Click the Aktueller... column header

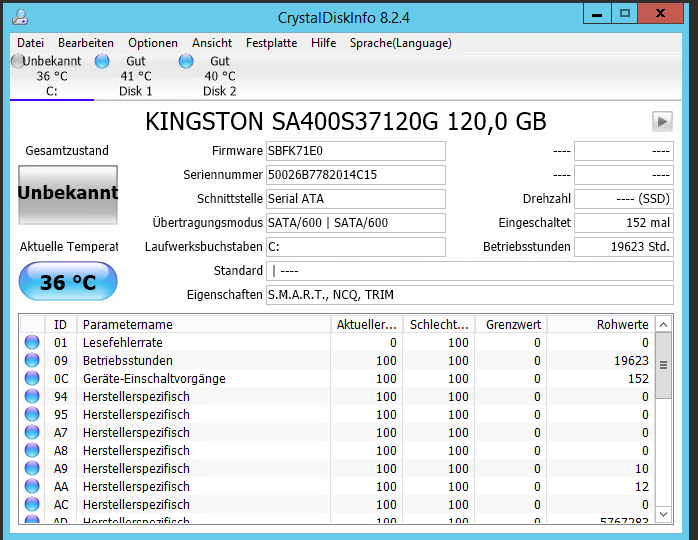point(367,325)
